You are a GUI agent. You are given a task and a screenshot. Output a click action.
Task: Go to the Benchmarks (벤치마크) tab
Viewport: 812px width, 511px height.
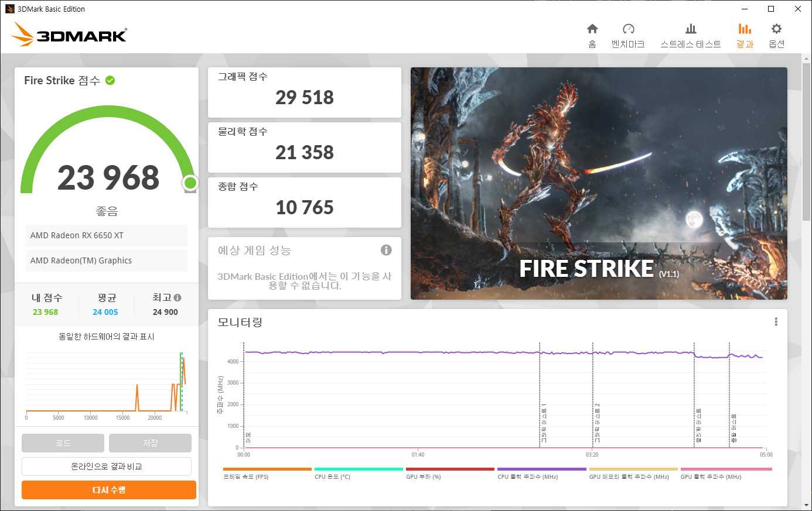tap(628, 36)
